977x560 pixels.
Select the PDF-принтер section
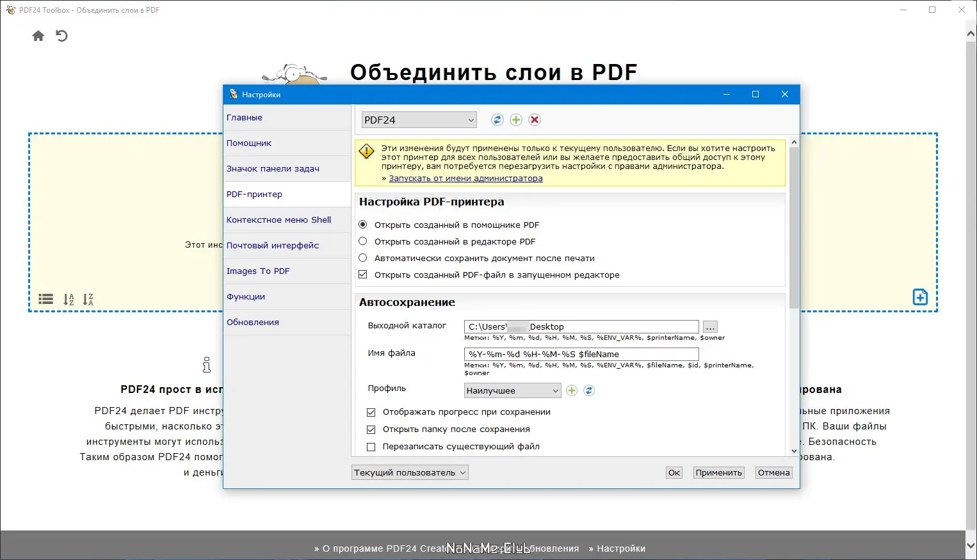point(287,195)
